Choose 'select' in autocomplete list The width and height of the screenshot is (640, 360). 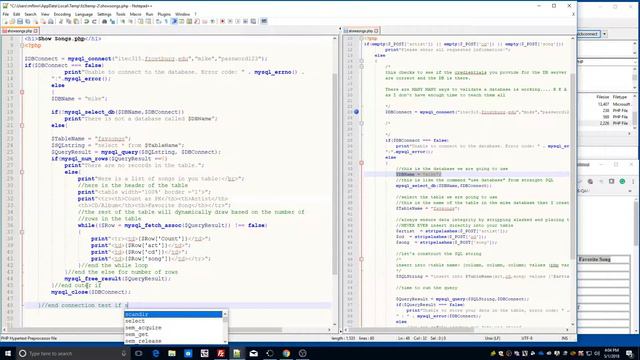coord(173,321)
